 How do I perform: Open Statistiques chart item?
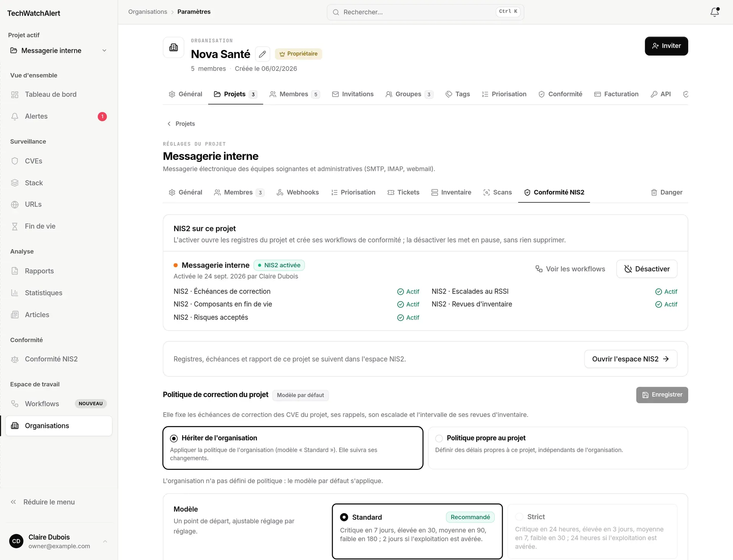point(59,293)
